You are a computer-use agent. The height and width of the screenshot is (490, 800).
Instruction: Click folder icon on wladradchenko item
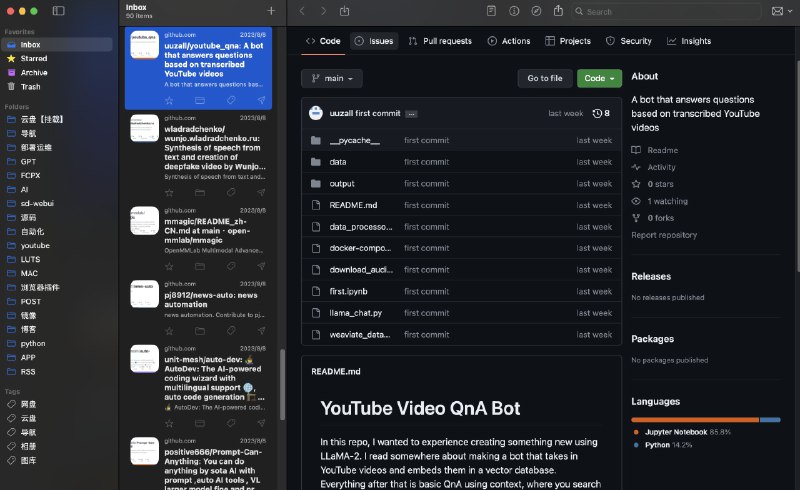point(200,192)
